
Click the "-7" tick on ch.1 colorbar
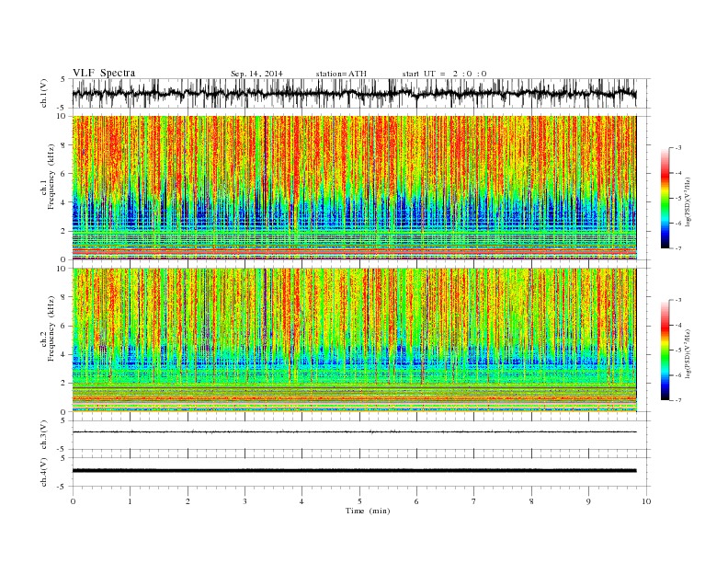click(678, 248)
